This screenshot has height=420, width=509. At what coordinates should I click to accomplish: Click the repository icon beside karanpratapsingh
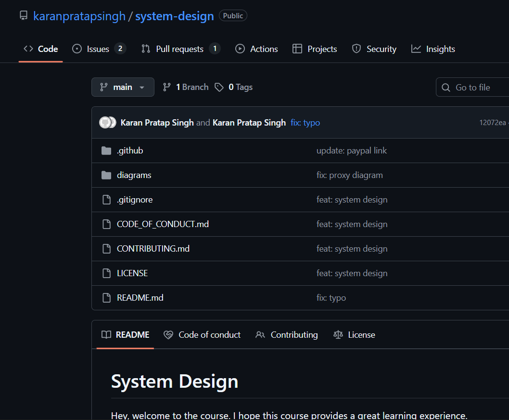pyautogui.click(x=24, y=15)
